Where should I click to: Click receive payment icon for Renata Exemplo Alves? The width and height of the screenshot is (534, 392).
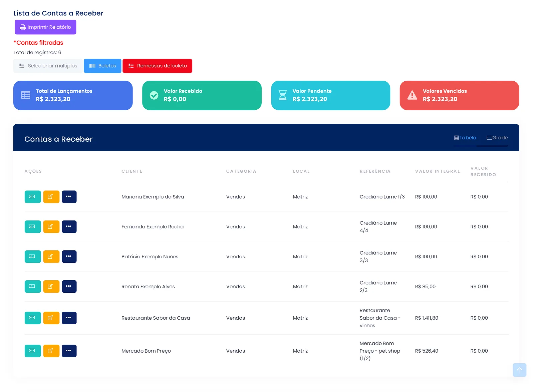coord(33,287)
